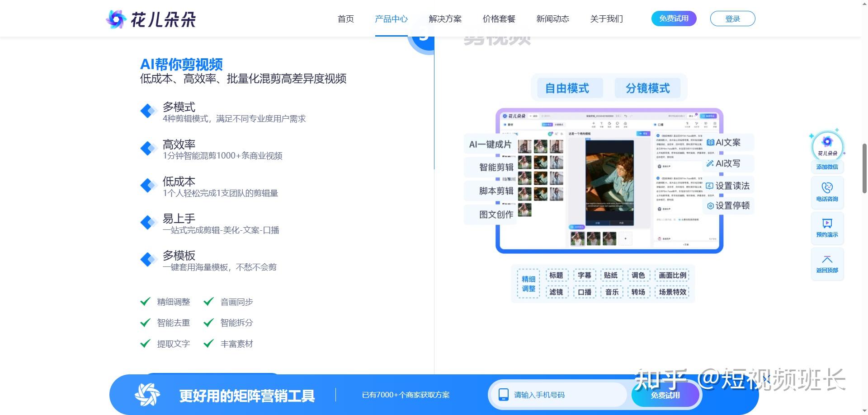This screenshot has width=868, height=415.
Task: Open the 新闻动态 menu item
Action: click(x=553, y=19)
